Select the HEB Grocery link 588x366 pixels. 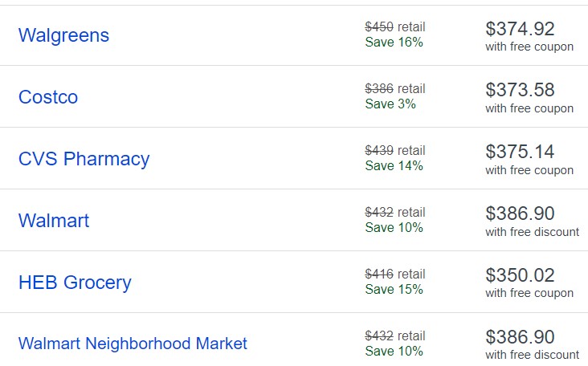click(x=75, y=283)
